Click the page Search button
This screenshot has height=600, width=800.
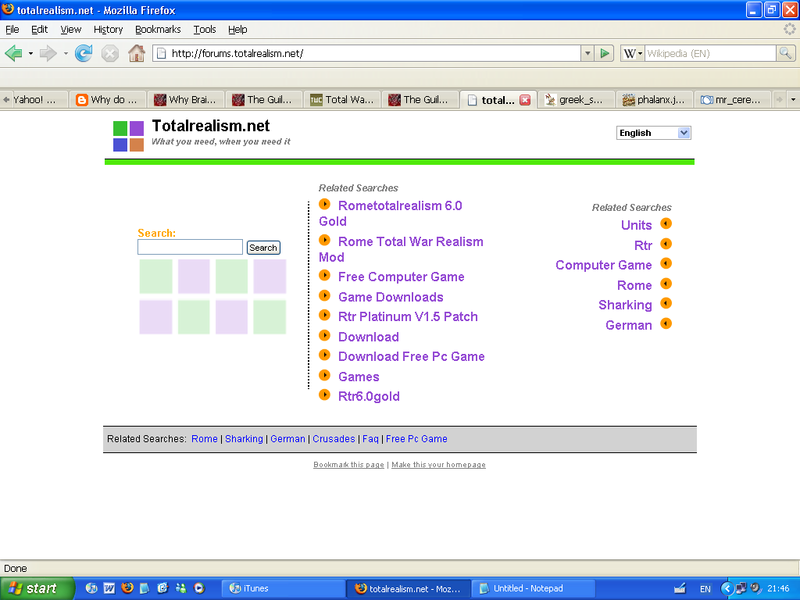pos(263,247)
